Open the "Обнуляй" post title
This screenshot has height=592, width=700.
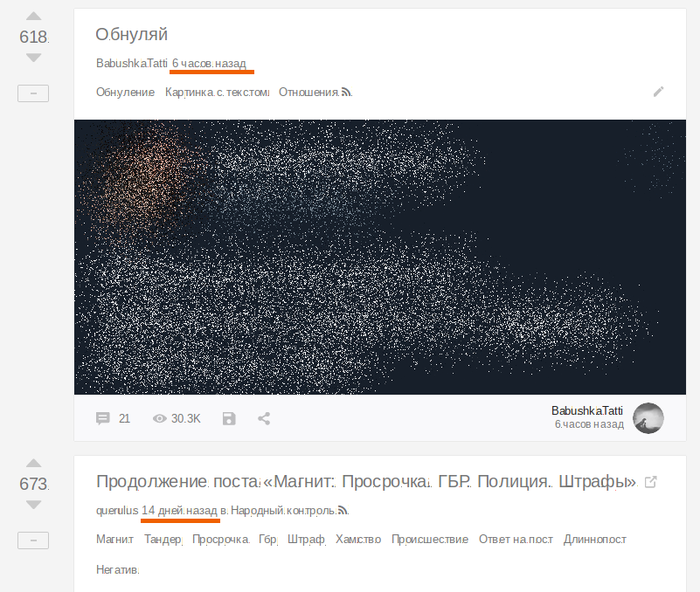132,35
